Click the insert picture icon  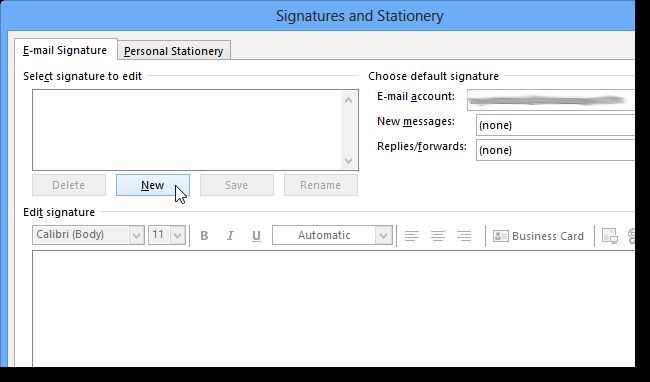pyautogui.click(x=610, y=236)
